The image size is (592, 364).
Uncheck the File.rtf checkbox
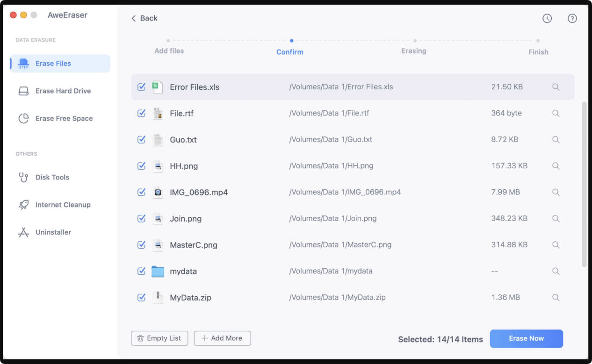141,113
